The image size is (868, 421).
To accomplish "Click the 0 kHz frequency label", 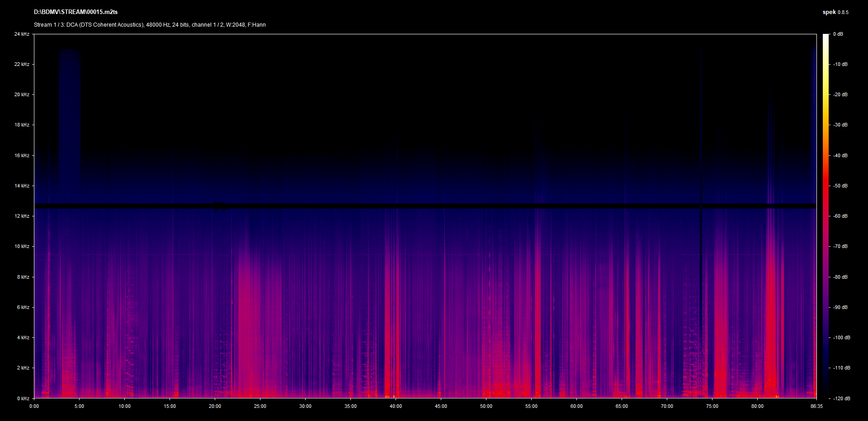I will (23, 398).
